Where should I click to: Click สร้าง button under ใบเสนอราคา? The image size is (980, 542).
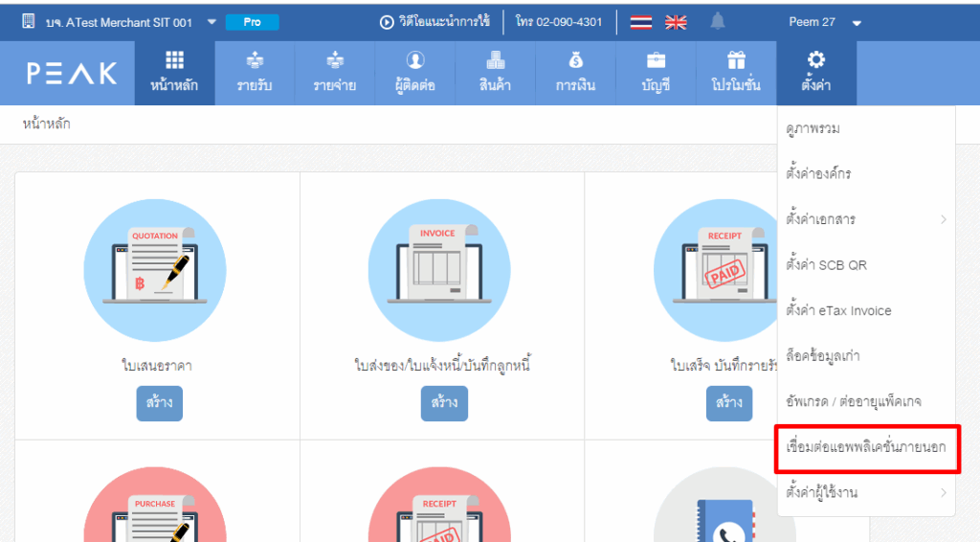pyautogui.click(x=160, y=403)
